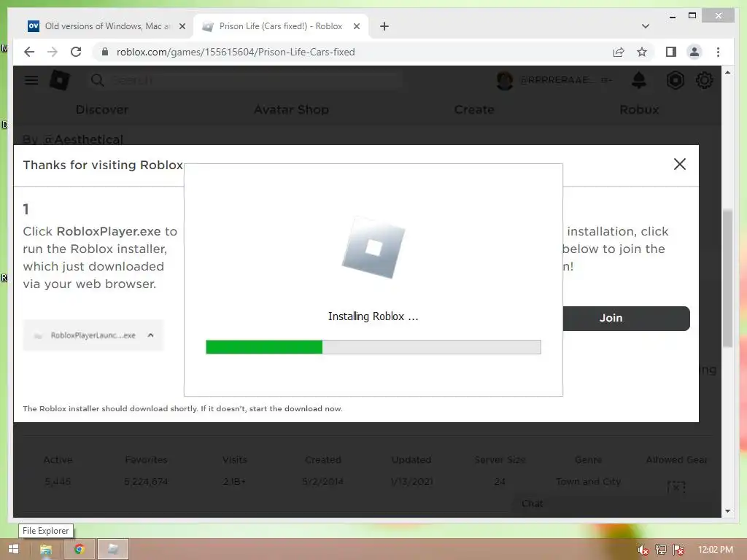The width and height of the screenshot is (747, 560).
Task: Open the Chrome side panel icon
Action: point(671,52)
